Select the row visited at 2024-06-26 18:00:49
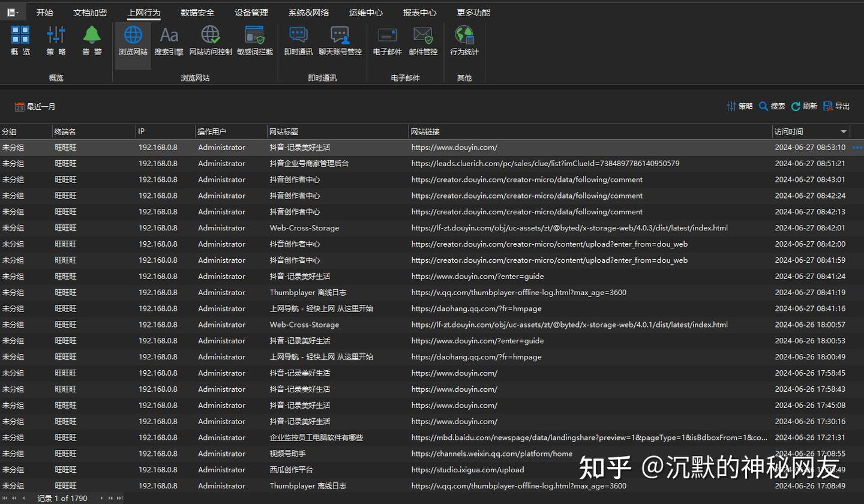864x504 pixels. click(x=432, y=357)
